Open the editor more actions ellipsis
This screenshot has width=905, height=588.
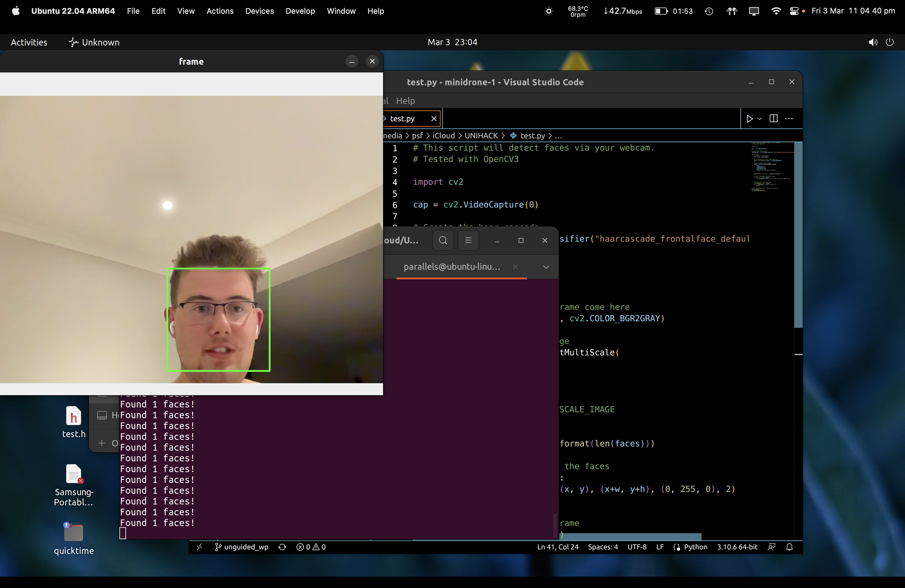point(789,119)
